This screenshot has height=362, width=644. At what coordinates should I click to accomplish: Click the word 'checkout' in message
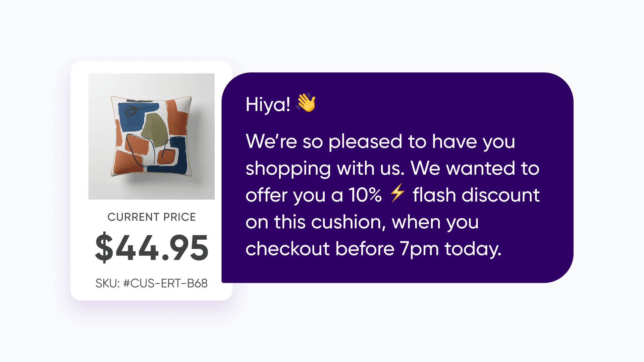[288, 249]
